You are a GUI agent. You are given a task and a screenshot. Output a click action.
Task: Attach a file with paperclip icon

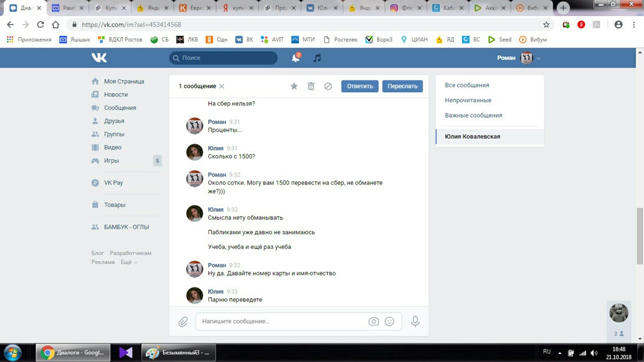tap(183, 321)
